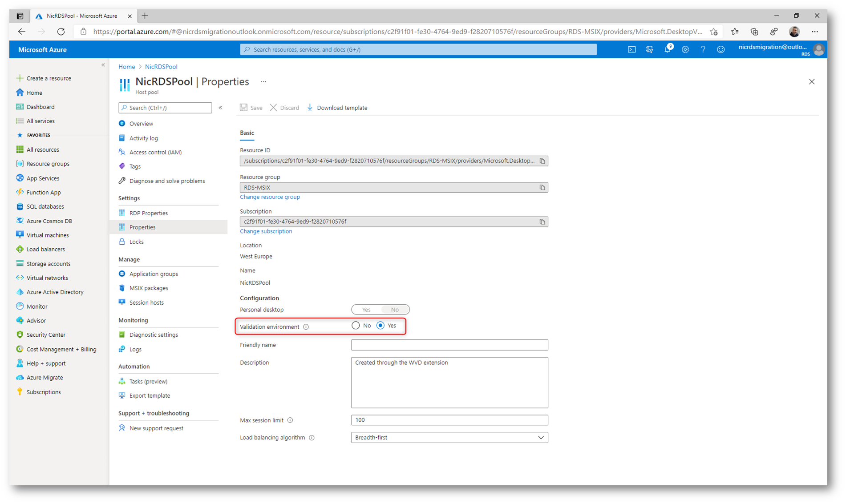The image size is (846, 504).
Task: Open portal settings gear icon
Action: [685, 50]
